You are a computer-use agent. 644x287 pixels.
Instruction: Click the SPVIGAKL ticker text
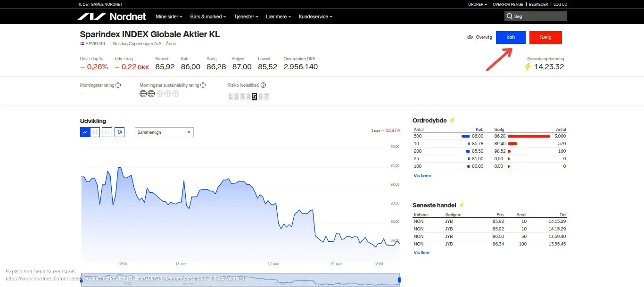[96, 44]
